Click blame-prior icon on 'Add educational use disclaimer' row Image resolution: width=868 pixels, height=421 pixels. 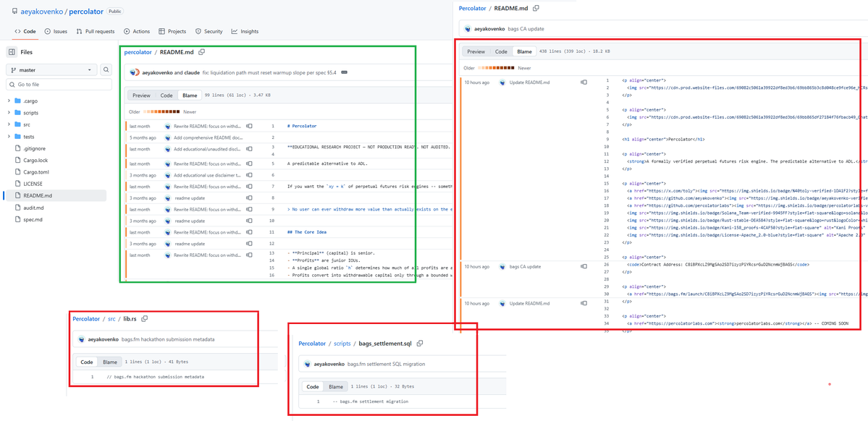pyautogui.click(x=248, y=175)
